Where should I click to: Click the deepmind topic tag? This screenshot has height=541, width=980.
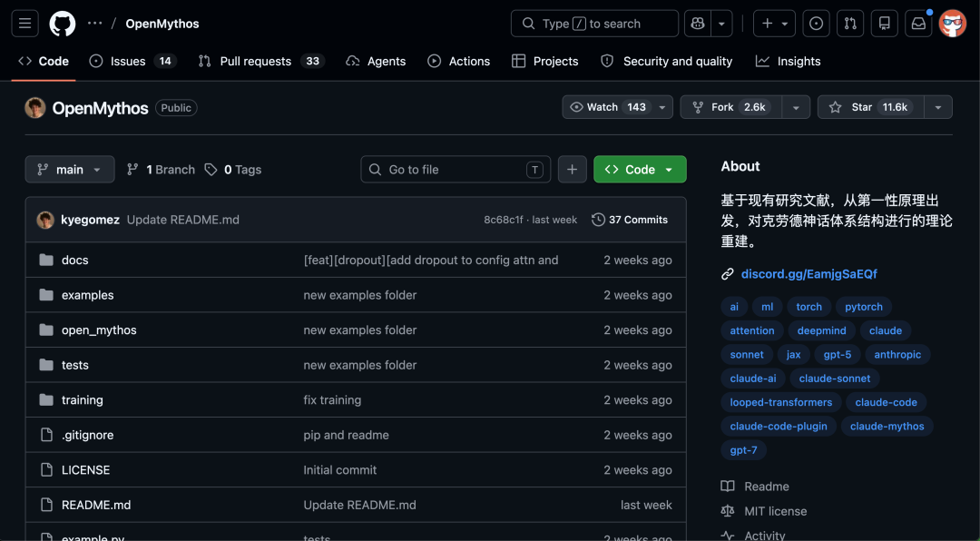click(821, 330)
